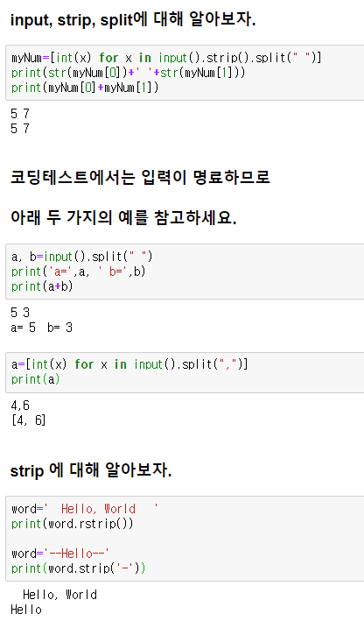Click the output line a= 5 b= 3
Image resolution: width=364 pixels, height=621 pixels.
tap(41, 328)
